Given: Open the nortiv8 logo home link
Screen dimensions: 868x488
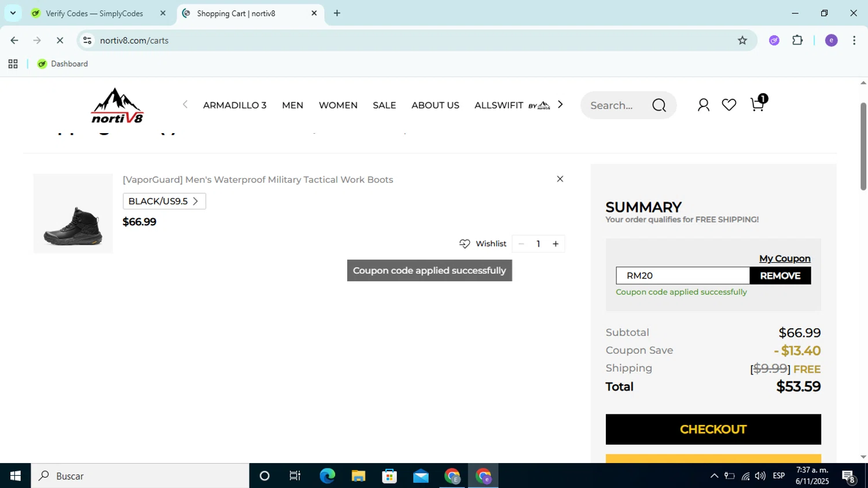Looking at the screenshot, I should [117, 105].
